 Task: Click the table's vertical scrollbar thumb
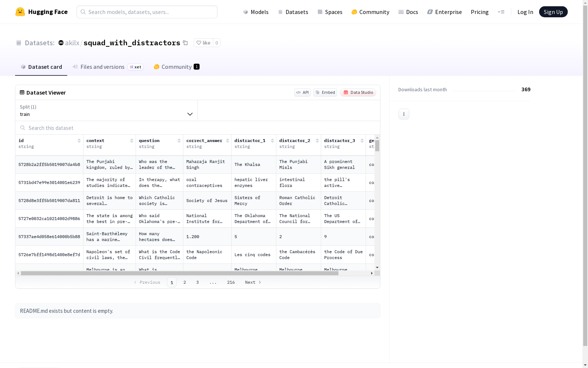tap(377, 146)
